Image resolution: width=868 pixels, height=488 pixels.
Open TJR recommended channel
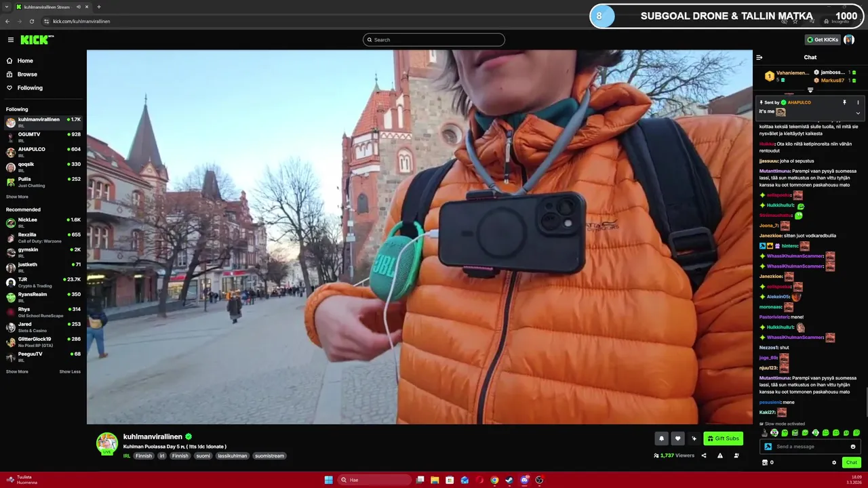[43, 282]
